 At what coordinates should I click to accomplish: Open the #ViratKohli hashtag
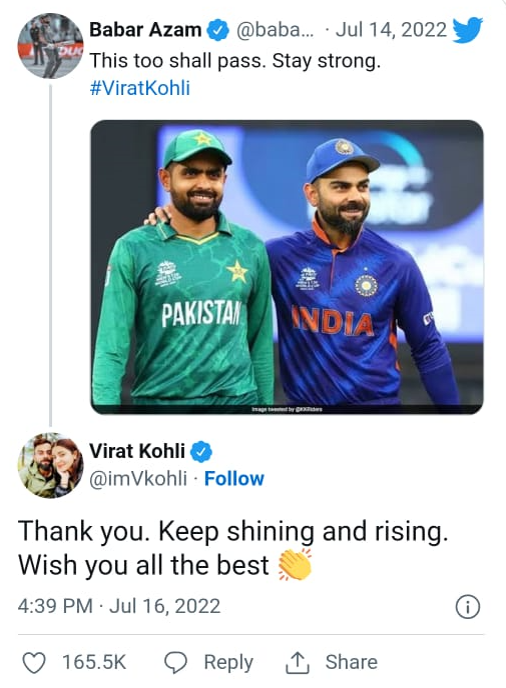point(140,88)
